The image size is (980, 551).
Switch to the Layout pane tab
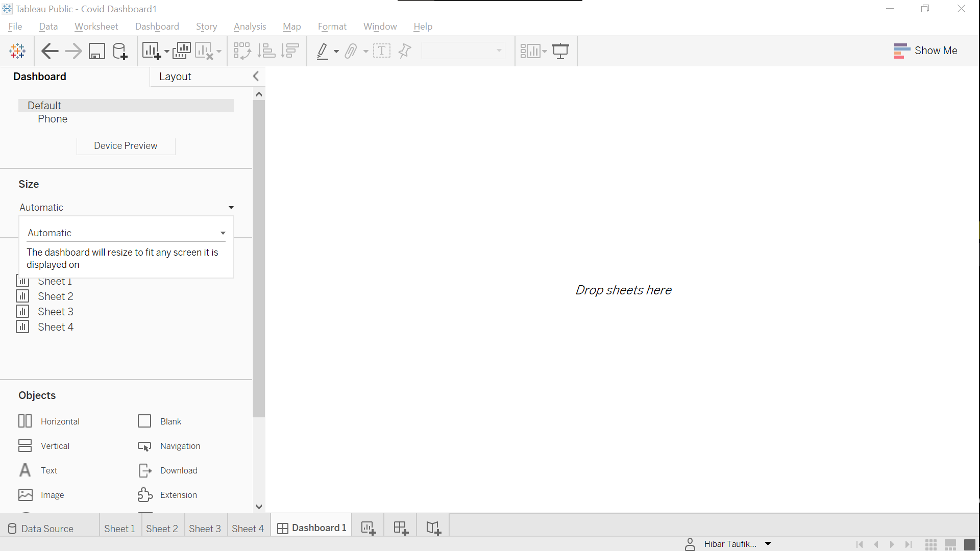175,77
